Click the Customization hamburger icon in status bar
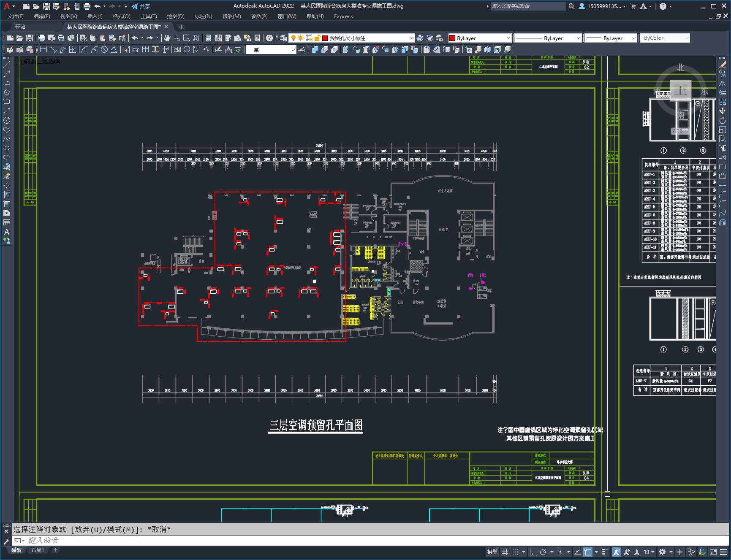The height and width of the screenshot is (560, 731). 724,552
